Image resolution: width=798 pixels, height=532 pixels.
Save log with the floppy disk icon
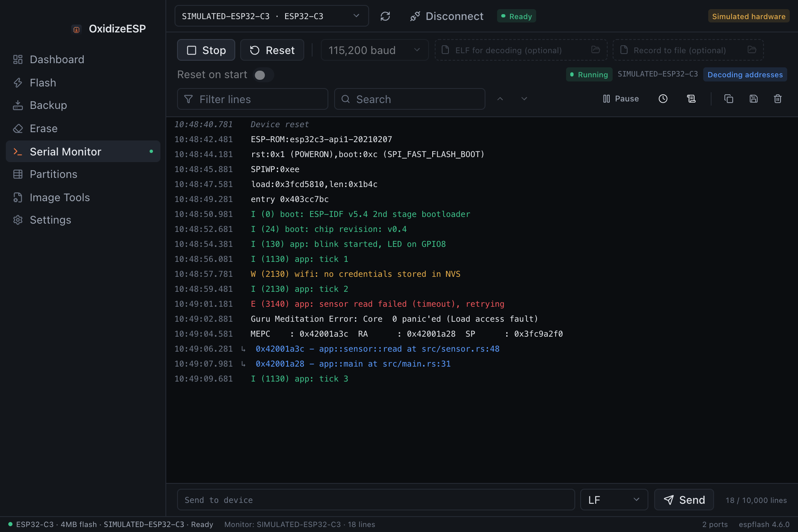tap(754, 99)
